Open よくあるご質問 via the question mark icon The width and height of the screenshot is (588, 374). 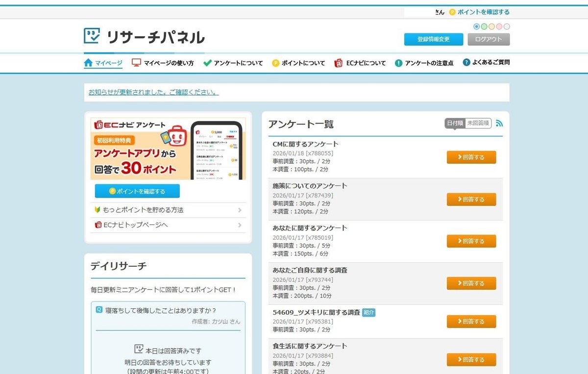[466, 63]
